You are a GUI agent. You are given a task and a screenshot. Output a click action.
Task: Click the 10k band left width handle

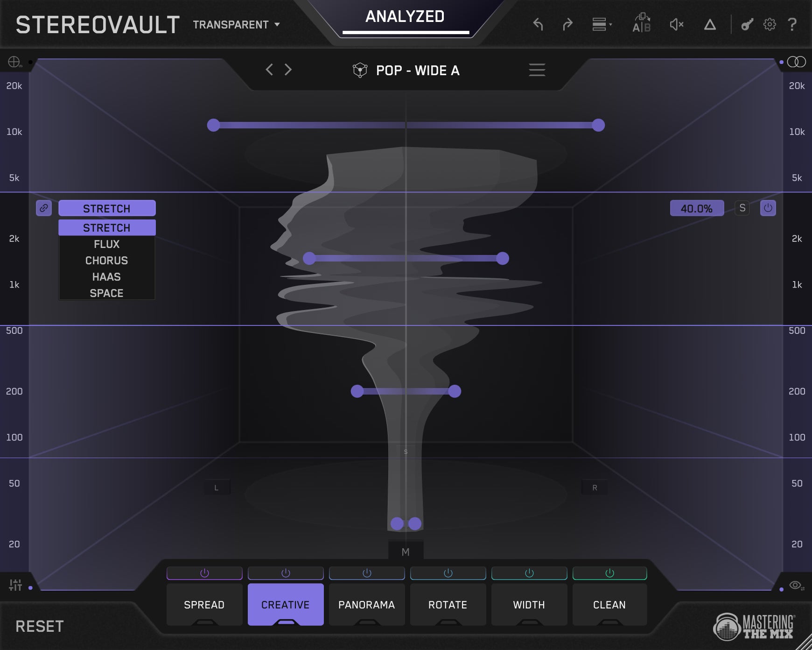213,125
